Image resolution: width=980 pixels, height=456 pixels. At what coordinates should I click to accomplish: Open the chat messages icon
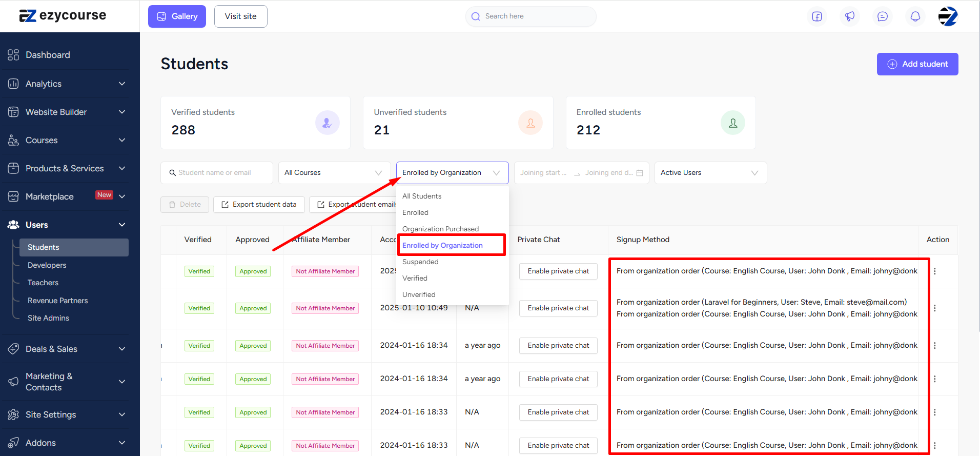point(883,16)
